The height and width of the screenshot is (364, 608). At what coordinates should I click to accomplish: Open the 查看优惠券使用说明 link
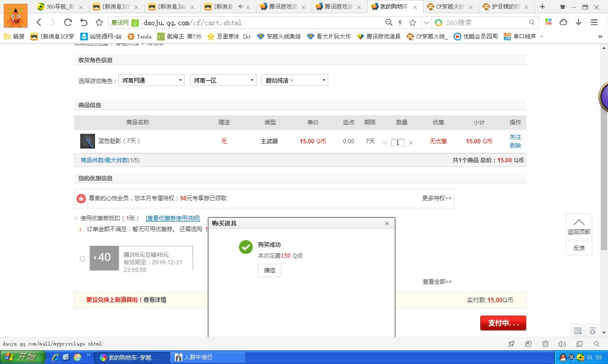[x=173, y=218]
